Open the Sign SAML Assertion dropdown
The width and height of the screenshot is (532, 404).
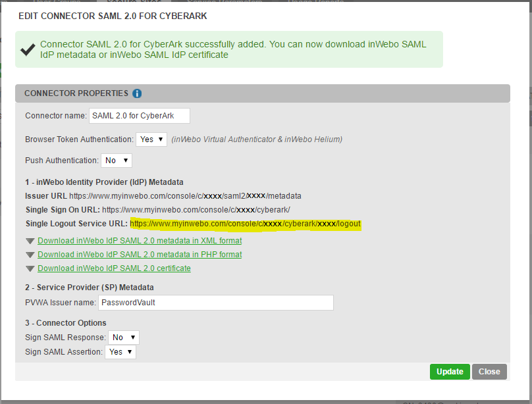pyautogui.click(x=120, y=352)
